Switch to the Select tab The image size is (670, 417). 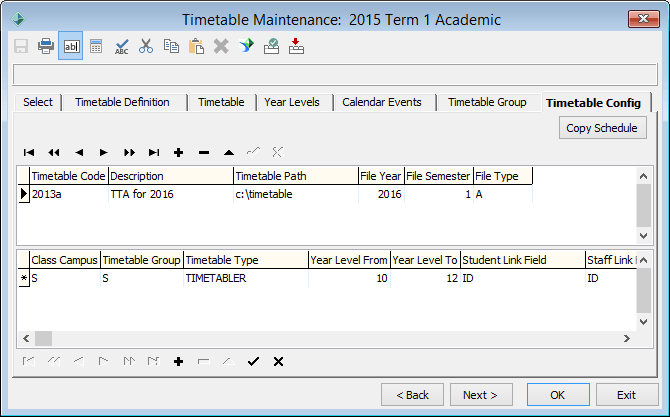(x=38, y=103)
